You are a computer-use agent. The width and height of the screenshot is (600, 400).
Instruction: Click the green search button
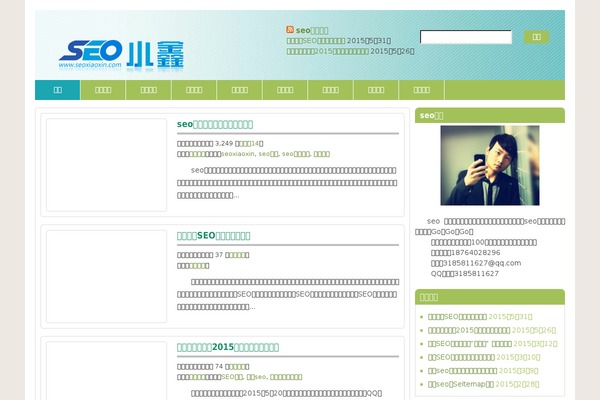[536, 37]
